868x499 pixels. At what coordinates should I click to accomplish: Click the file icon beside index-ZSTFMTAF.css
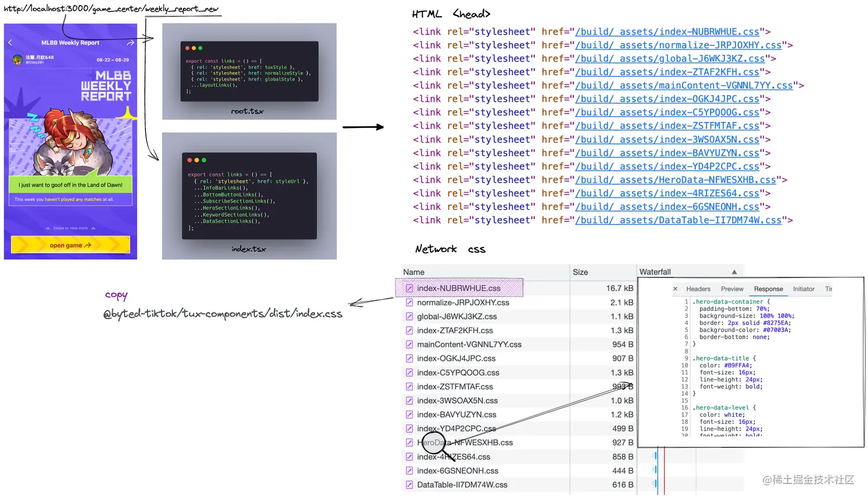pos(409,386)
